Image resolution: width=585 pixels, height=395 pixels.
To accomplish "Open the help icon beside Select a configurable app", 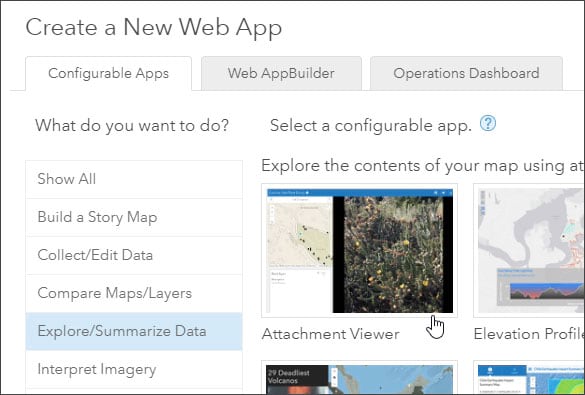I will (488, 123).
